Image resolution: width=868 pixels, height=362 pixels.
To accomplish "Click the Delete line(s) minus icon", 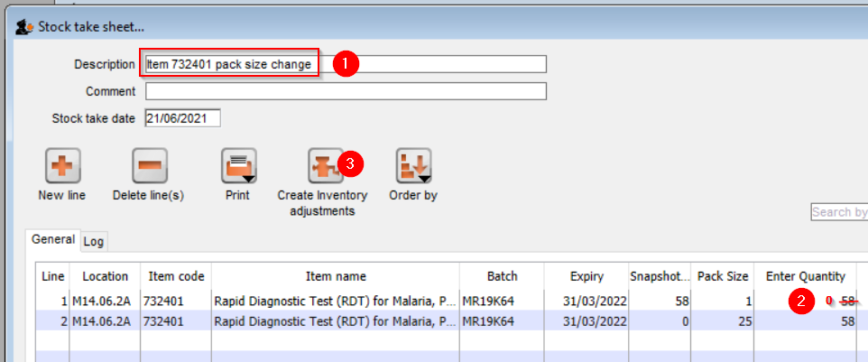I will 150,167.
